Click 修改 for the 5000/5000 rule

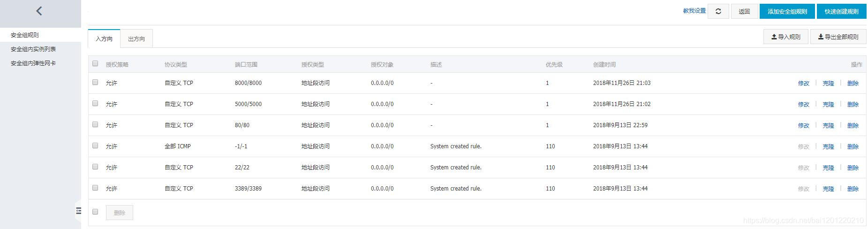(x=804, y=104)
